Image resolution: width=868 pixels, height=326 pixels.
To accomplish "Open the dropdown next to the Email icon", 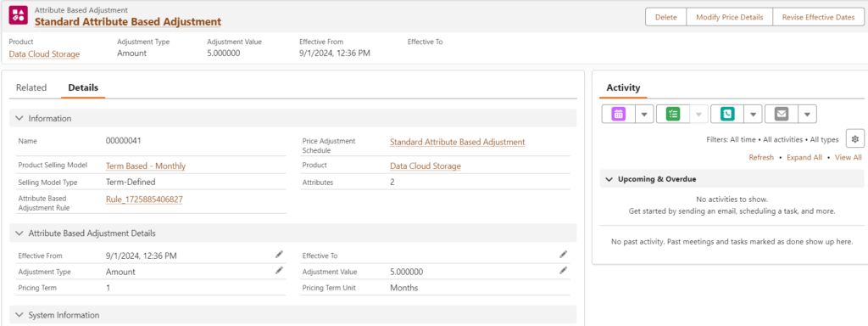I will (807, 115).
